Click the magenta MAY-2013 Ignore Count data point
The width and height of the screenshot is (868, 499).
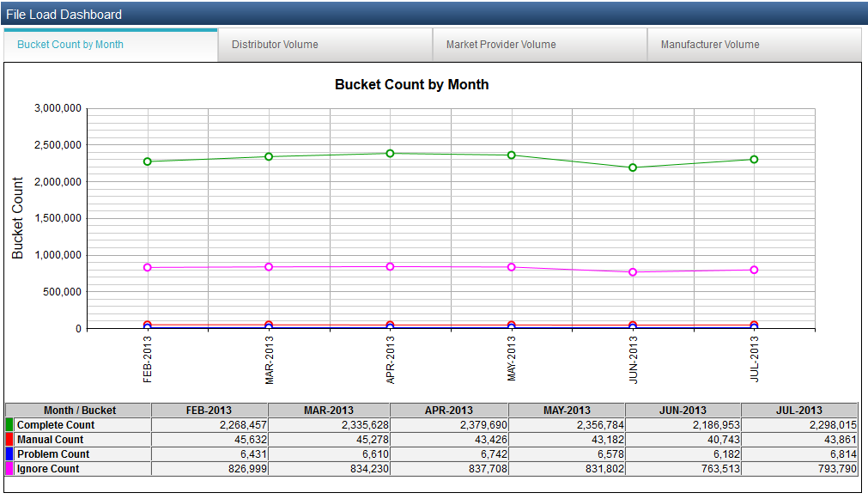(x=512, y=267)
